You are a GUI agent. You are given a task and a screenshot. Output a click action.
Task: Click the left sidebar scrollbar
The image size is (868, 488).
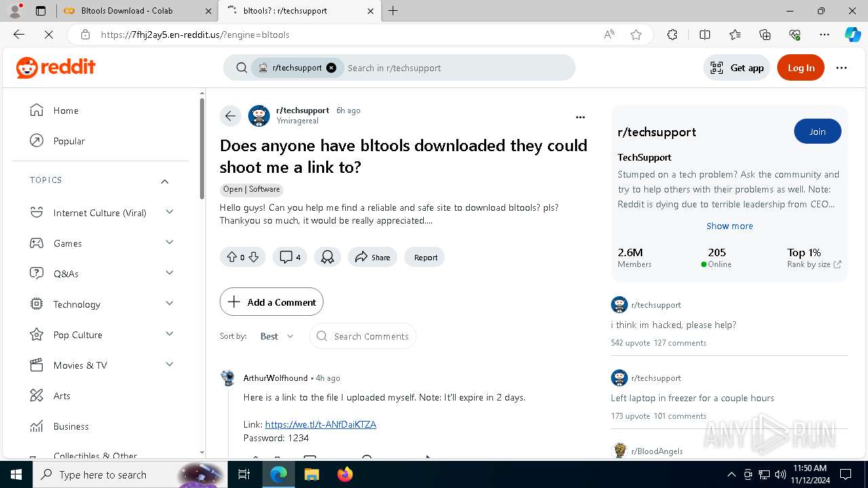click(202, 148)
